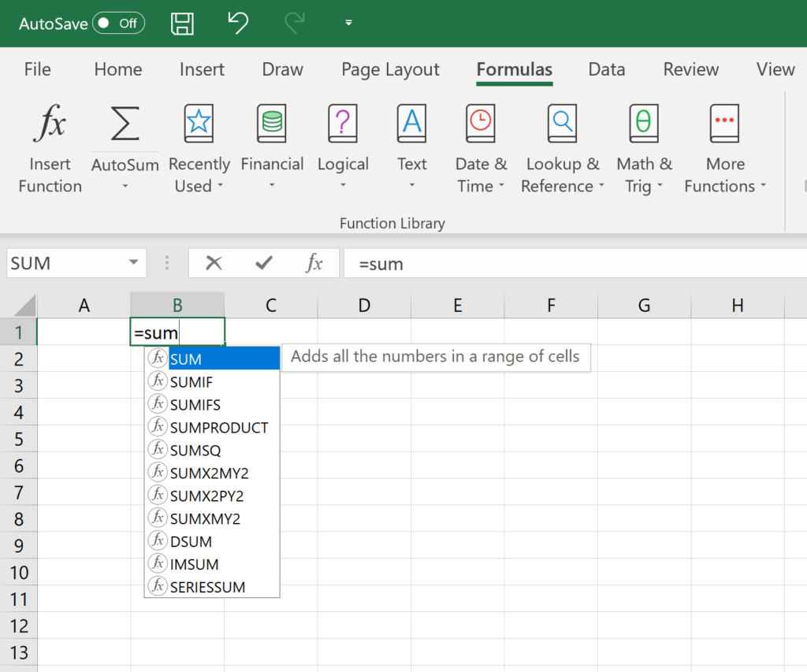Click the Save floppy disk icon

tap(182, 23)
